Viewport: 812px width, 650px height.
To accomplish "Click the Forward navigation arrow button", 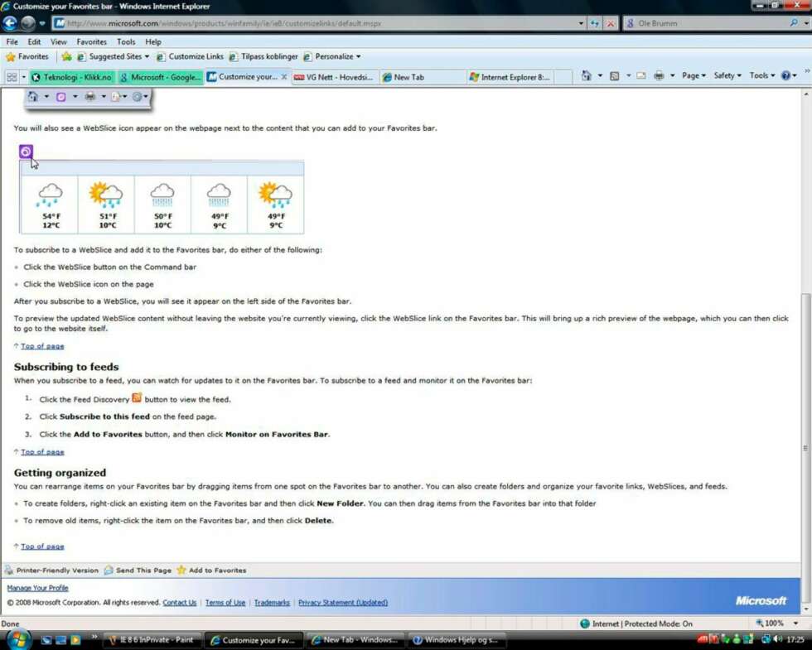I will point(28,23).
